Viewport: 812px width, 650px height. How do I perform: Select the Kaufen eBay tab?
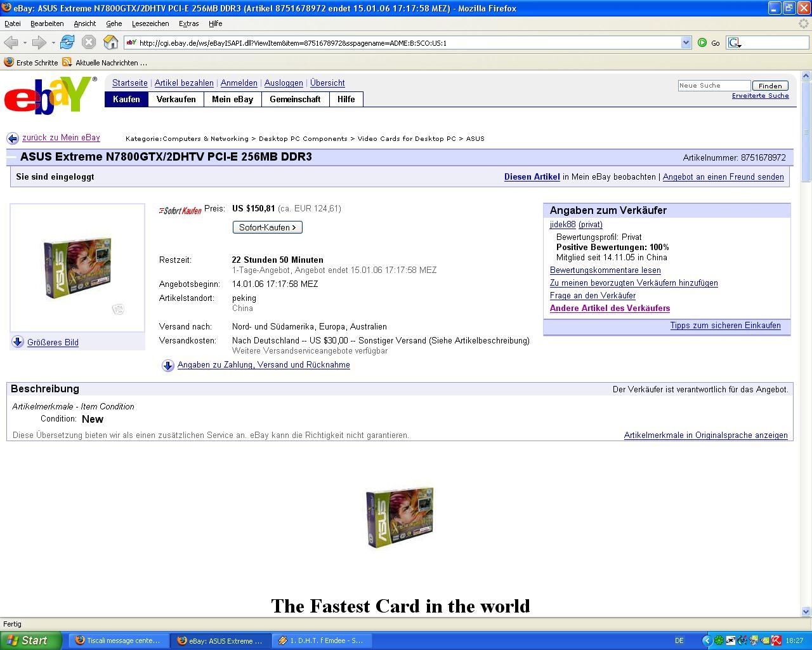point(126,99)
